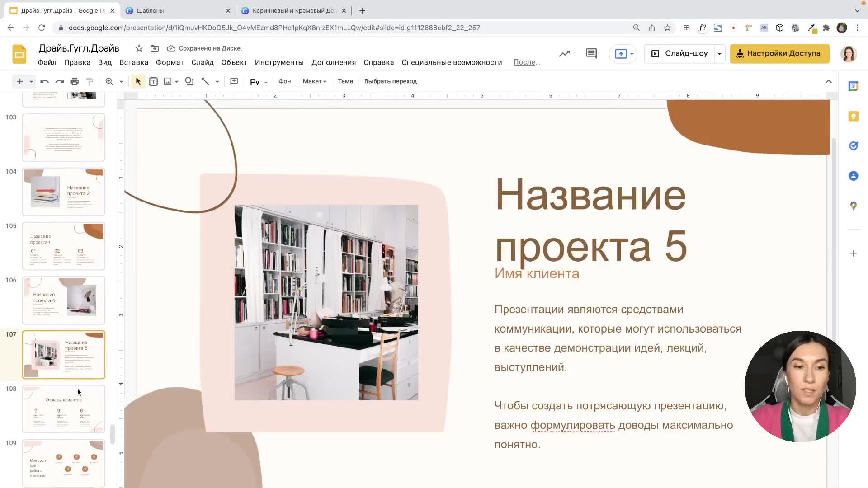Click the Google account avatar in Slides
Viewport: 868px width, 488px height.
[849, 54]
